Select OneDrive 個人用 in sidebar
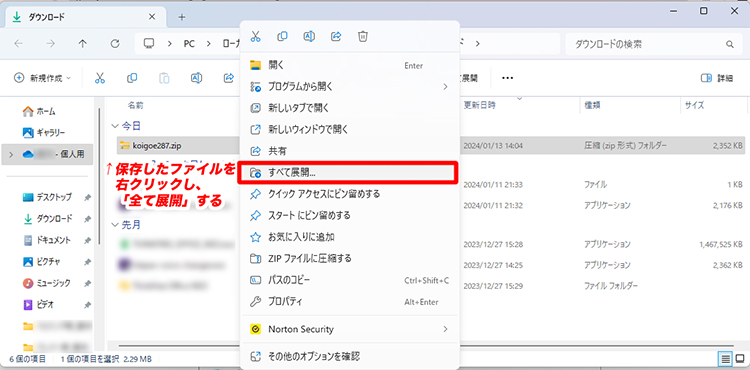The image size is (750, 370). tap(48, 154)
